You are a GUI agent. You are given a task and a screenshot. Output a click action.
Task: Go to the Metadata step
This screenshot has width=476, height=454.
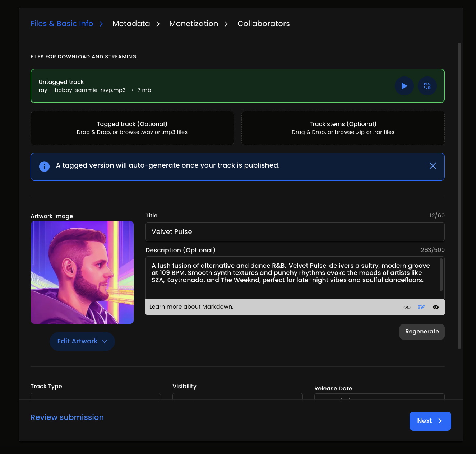(x=131, y=24)
